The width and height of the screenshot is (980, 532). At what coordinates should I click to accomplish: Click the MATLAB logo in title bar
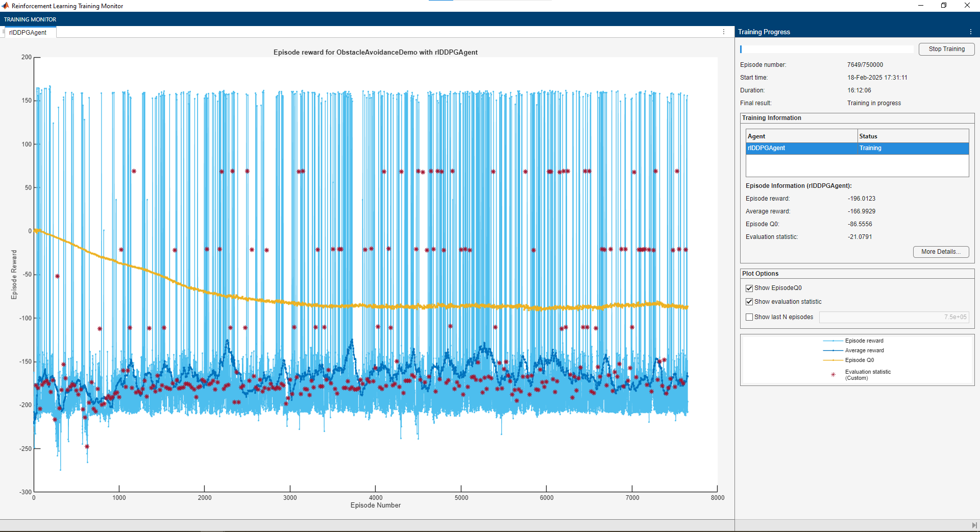click(5, 6)
